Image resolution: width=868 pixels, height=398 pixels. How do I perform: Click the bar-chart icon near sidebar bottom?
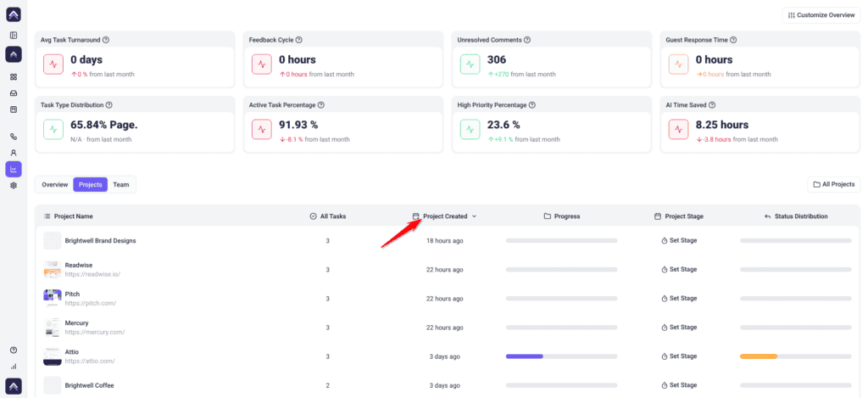coord(14,367)
